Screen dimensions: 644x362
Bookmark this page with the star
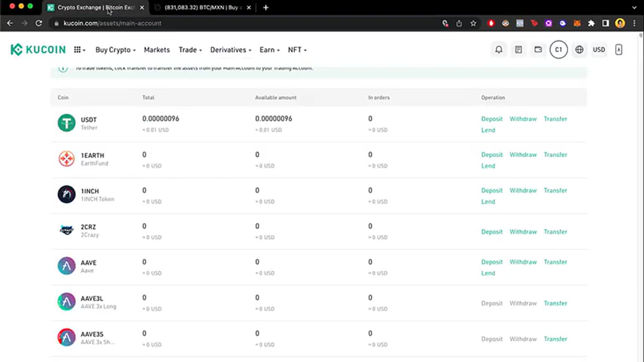click(473, 23)
